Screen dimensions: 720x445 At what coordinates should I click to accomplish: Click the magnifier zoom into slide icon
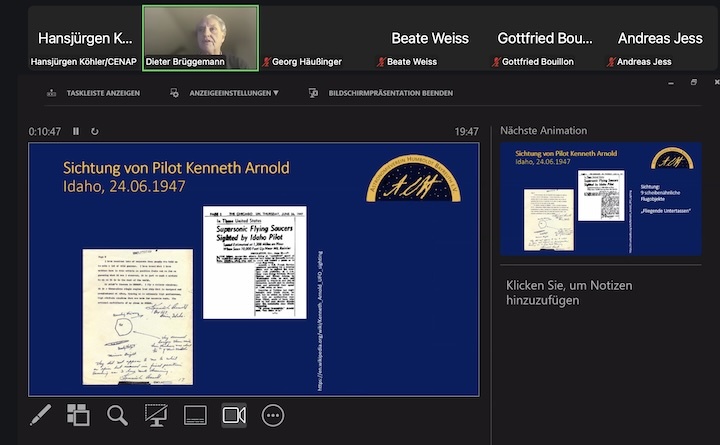tap(117, 415)
